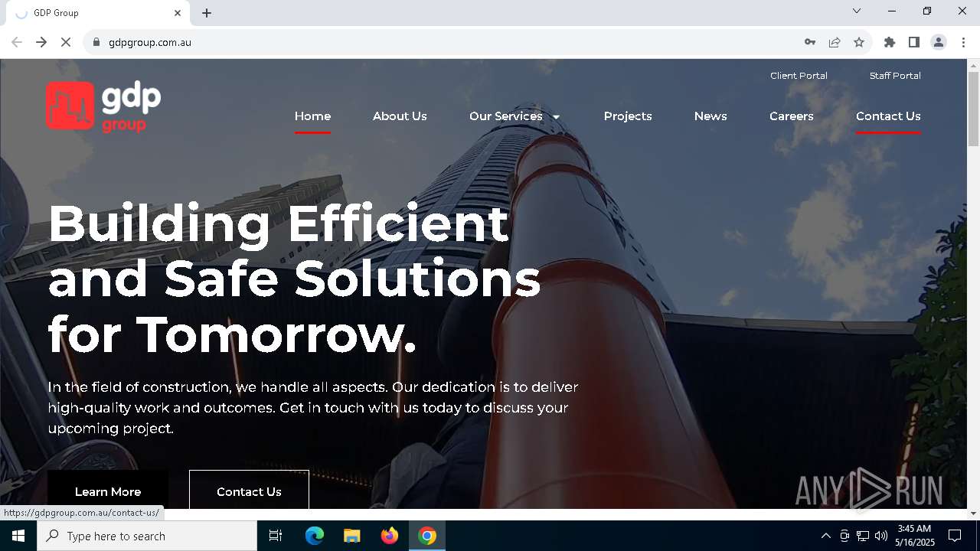Screen dimensions: 980x551
Task: Open the Careers page
Action: (792, 116)
